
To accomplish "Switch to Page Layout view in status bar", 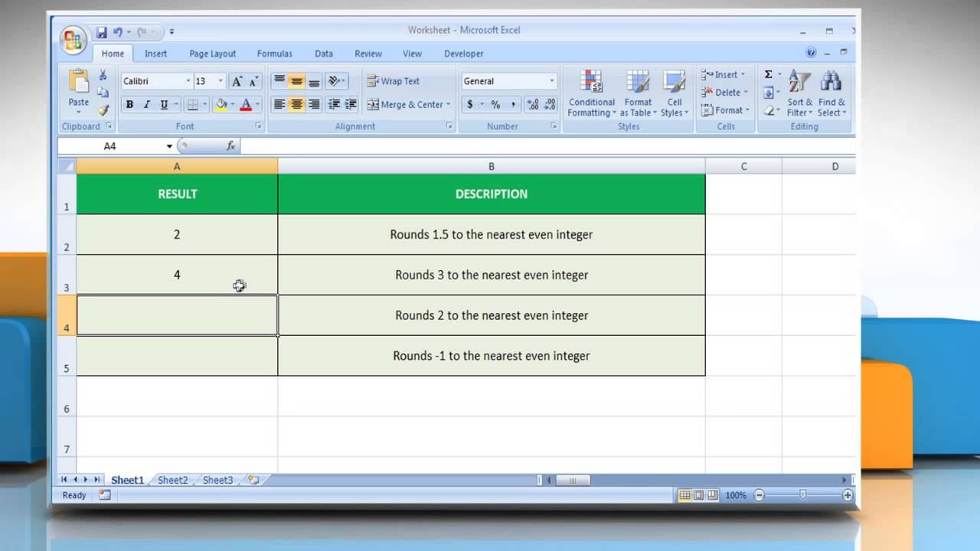I will coord(699,495).
